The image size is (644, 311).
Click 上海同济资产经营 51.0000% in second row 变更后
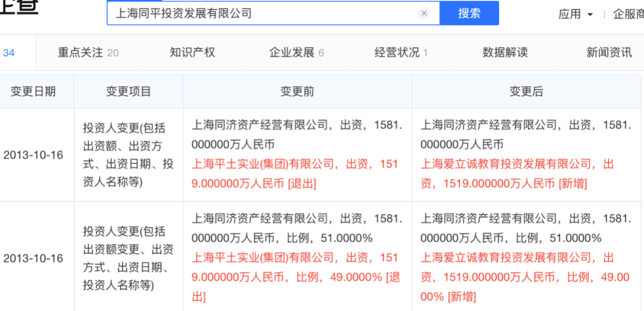pyautogui.click(x=526, y=227)
